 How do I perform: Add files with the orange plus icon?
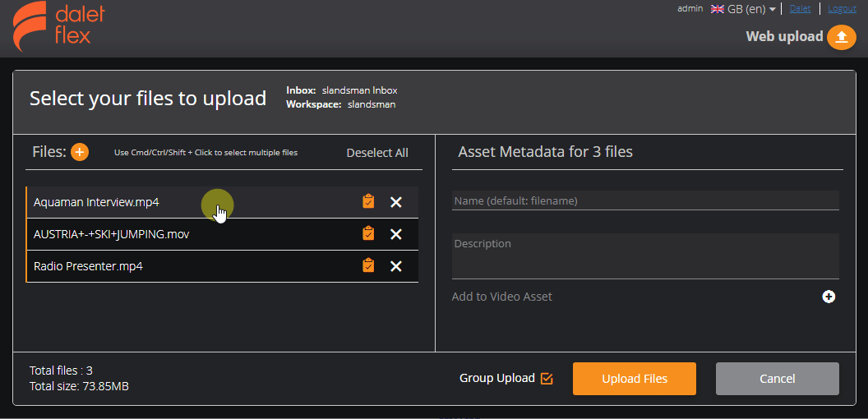pyautogui.click(x=80, y=152)
